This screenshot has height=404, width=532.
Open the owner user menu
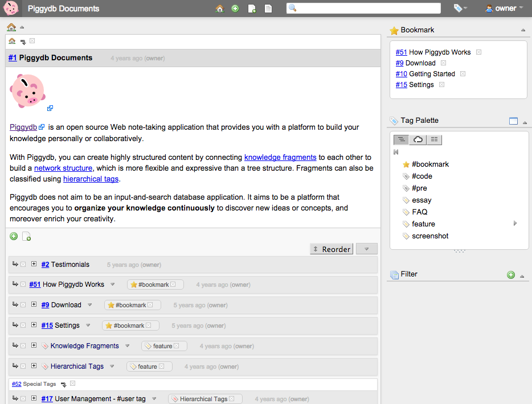[504, 9]
